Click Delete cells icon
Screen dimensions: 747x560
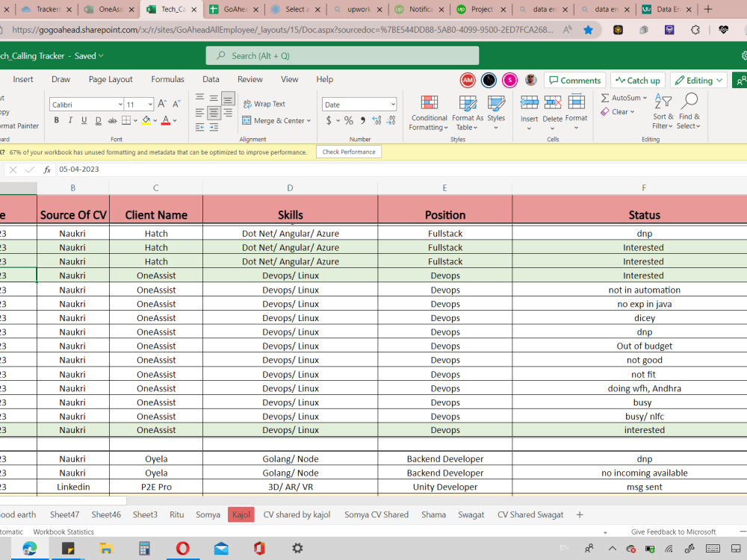tap(553, 102)
